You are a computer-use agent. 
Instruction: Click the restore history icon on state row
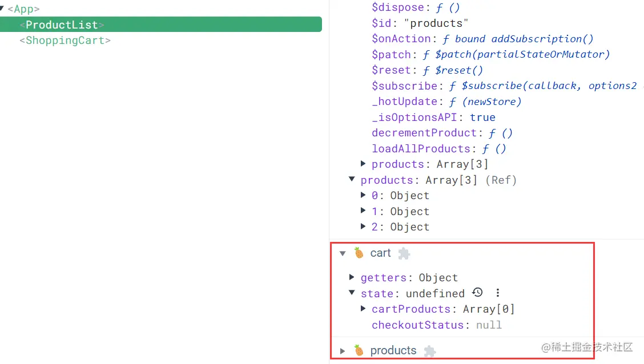tap(478, 293)
